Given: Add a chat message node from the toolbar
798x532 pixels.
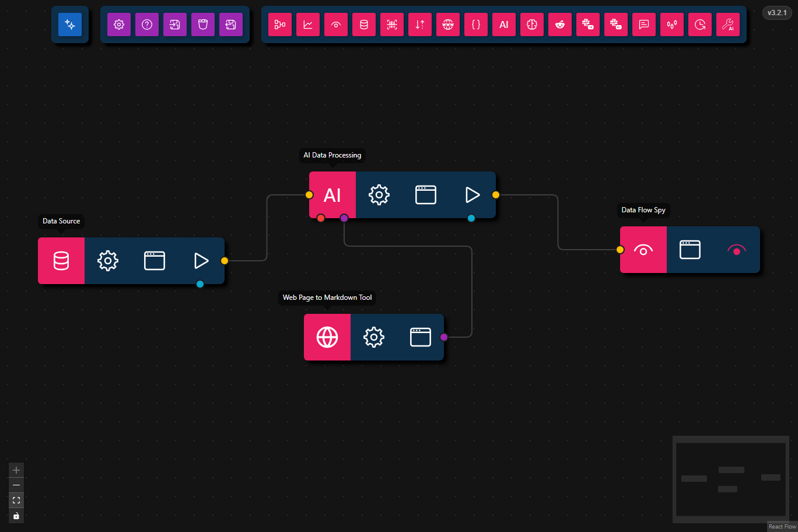Looking at the screenshot, I should pyautogui.click(x=644, y=24).
